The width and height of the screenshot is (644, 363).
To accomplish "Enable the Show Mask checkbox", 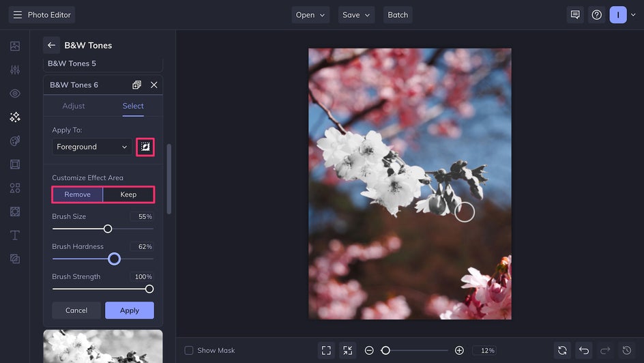I will tap(189, 350).
